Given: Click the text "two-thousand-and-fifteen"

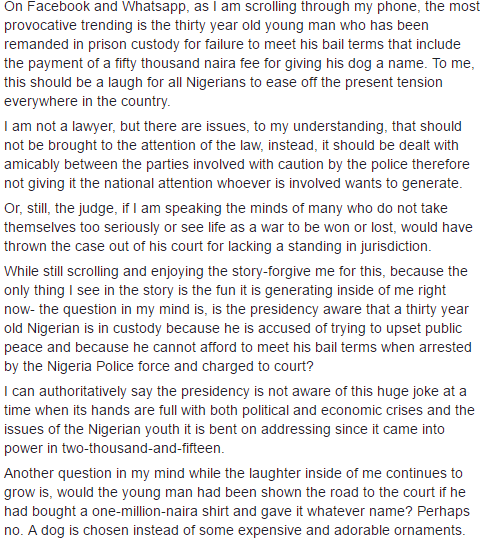Looking at the screenshot, I should [x=141, y=448].
